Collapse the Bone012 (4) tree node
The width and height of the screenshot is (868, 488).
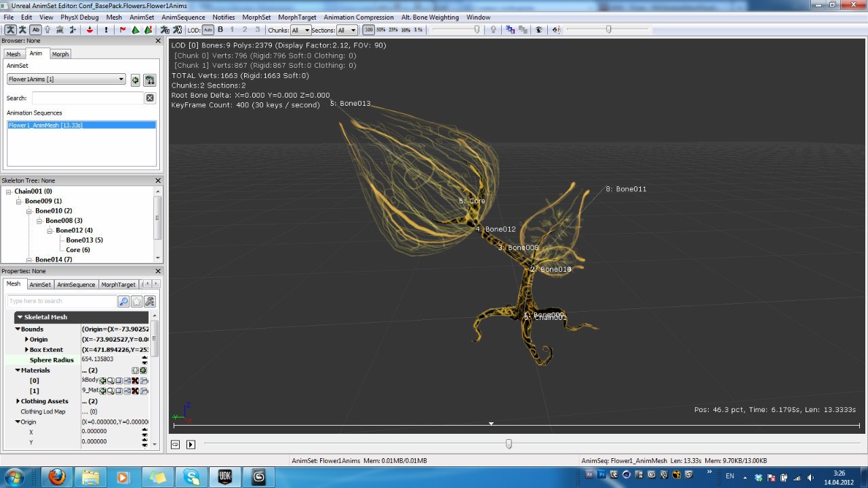coord(50,230)
